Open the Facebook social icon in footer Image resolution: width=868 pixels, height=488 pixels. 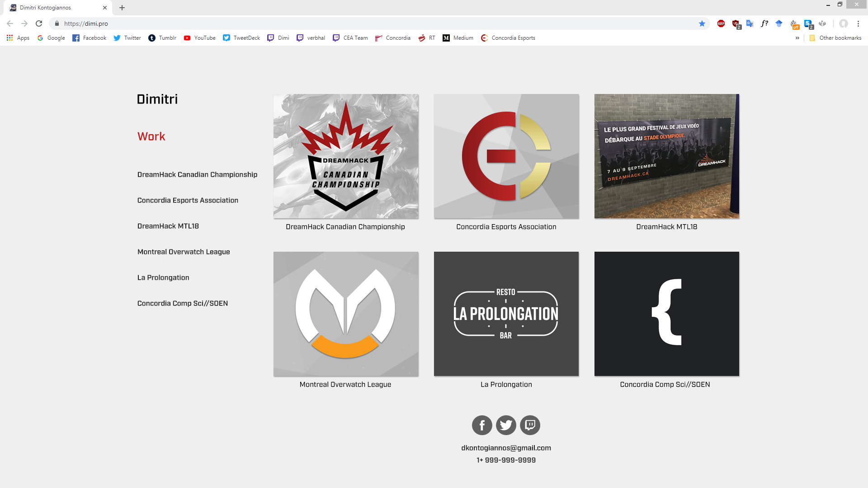coord(482,425)
